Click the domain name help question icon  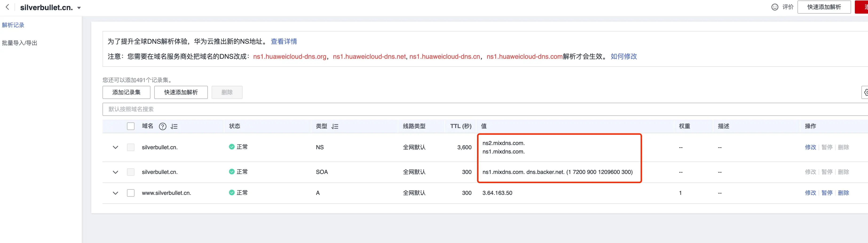point(162,126)
